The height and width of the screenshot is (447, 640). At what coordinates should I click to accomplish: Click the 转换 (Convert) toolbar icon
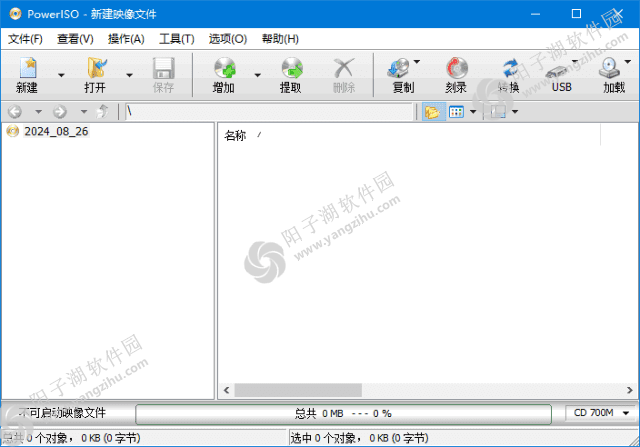tap(509, 68)
